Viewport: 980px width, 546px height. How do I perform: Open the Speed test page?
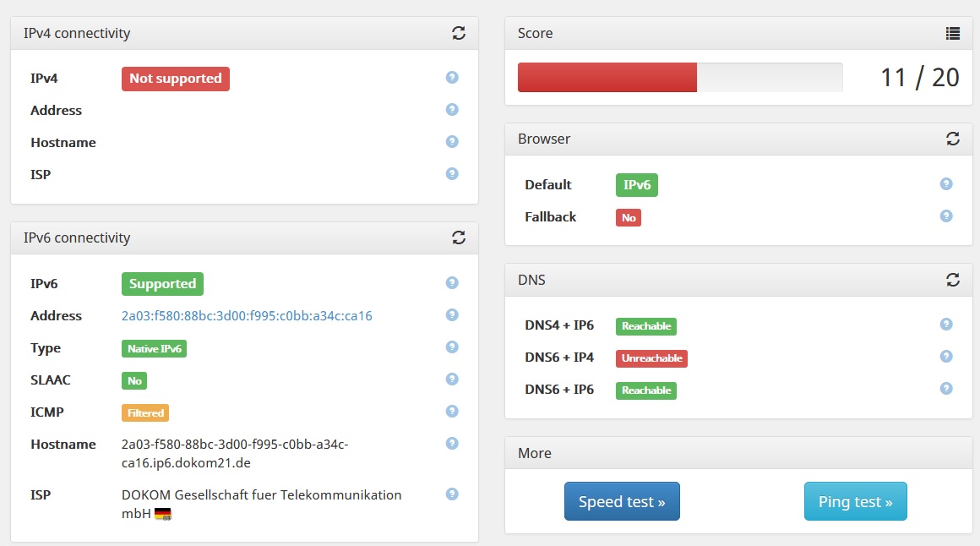pyautogui.click(x=622, y=501)
